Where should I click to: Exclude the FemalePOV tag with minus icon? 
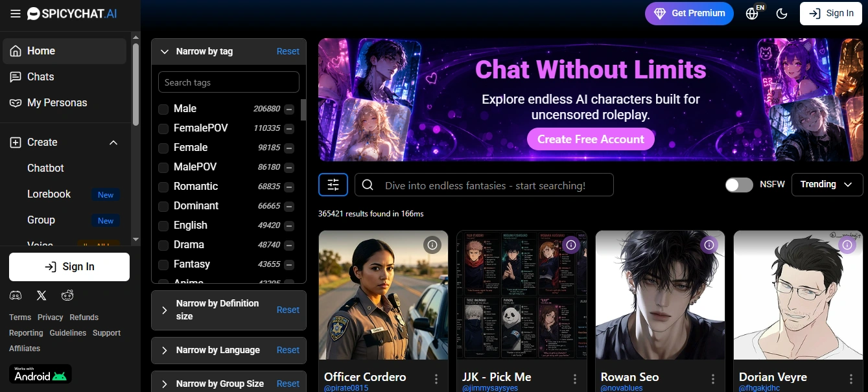click(x=289, y=129)
